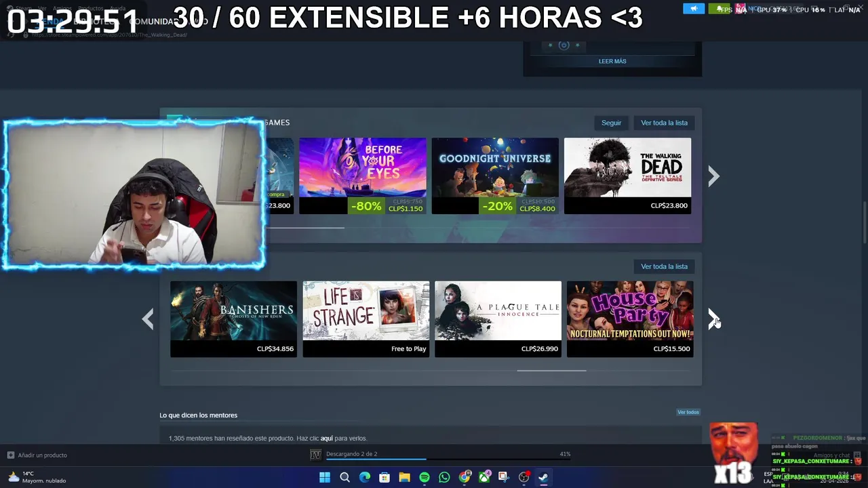Viewport: 868px width, 488px height.
Task: Click Leer más to expand the description
Action: pos(612,61)
